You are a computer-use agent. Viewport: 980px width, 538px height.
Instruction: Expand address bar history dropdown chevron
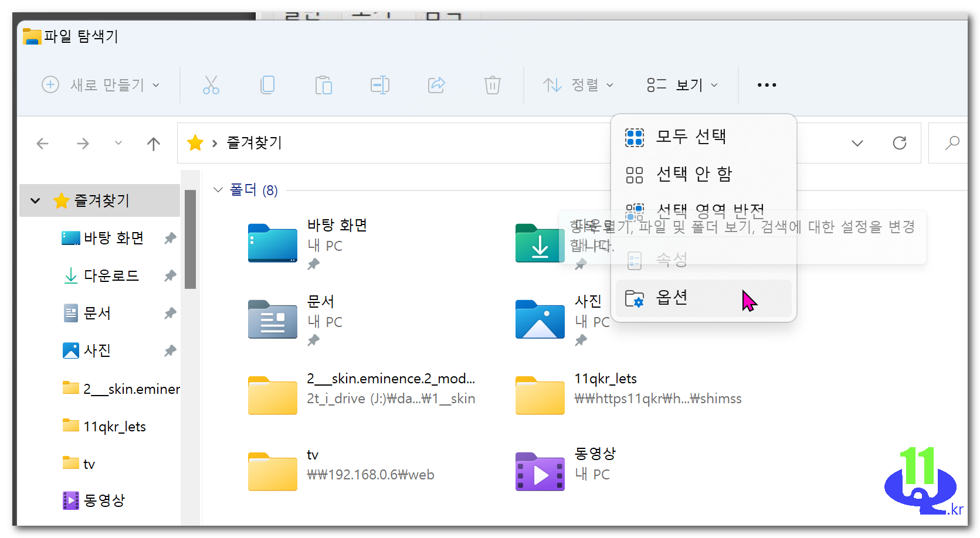click(x=857, y=143)
